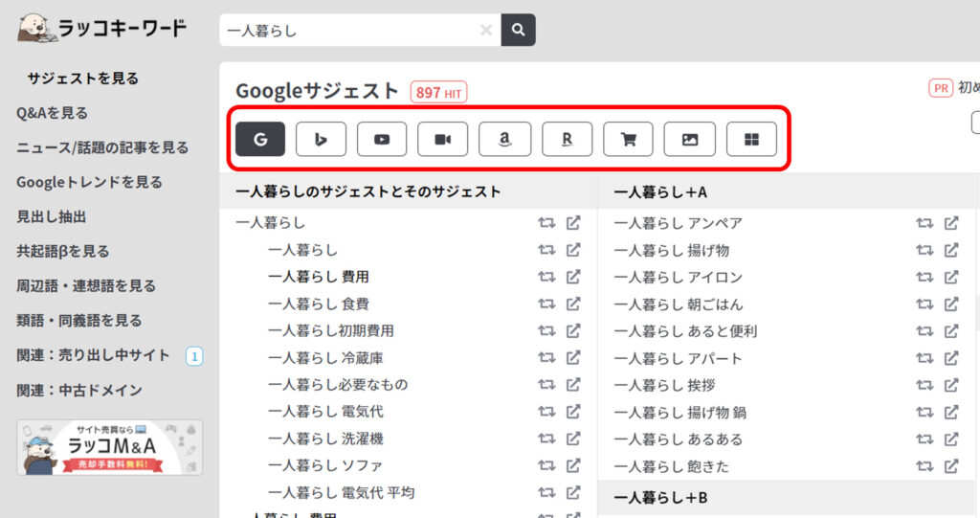Open Googleトレンドを見る
Screen dimensions: 980x518
pos(89,182)
